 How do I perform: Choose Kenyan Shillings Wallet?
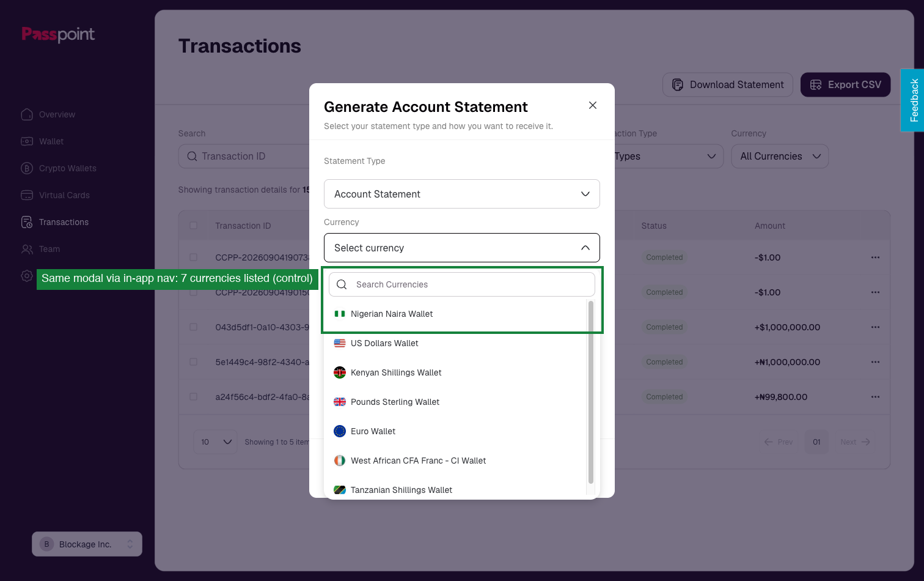pos(455,372)
